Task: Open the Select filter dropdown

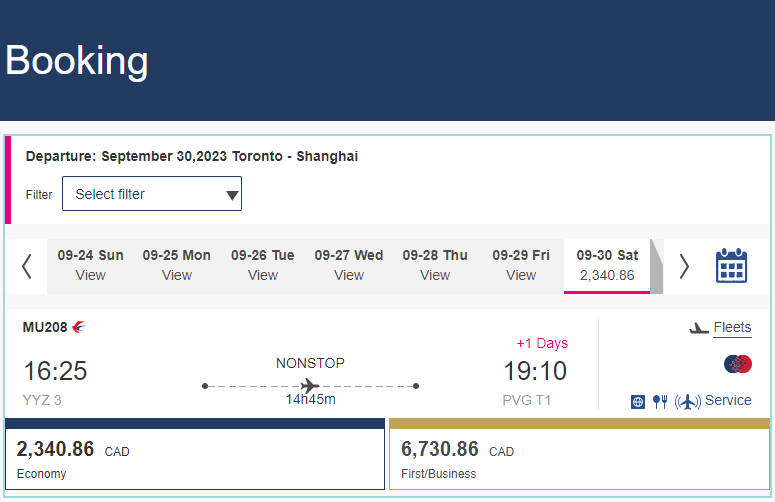Action: pyautogui.click(x=152, y=194)
